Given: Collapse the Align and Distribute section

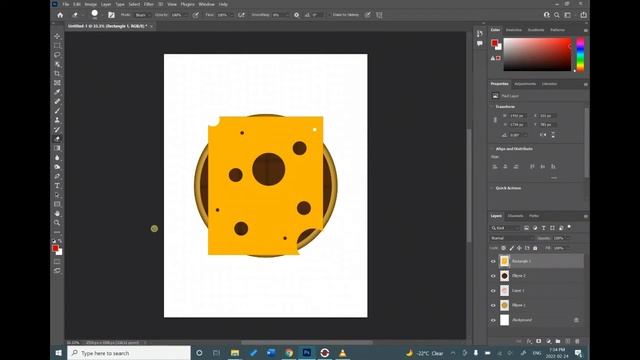Looking at the screenshot, I should click(492, 149).
